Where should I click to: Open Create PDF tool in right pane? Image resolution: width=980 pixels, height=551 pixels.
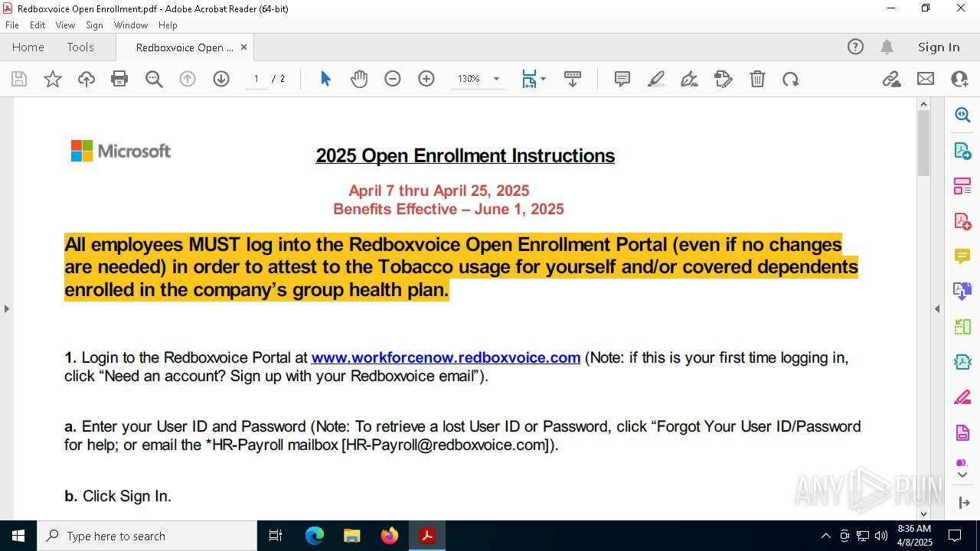click(962, 221)
